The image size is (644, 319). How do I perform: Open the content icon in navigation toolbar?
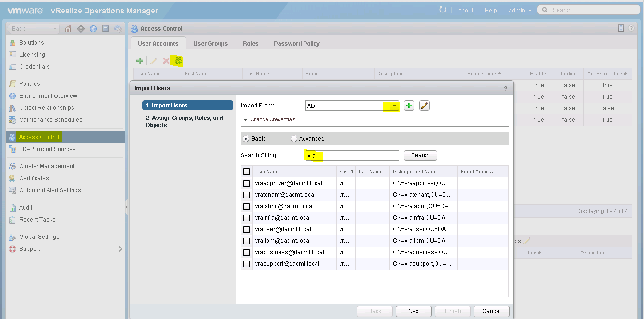point(106,29)
